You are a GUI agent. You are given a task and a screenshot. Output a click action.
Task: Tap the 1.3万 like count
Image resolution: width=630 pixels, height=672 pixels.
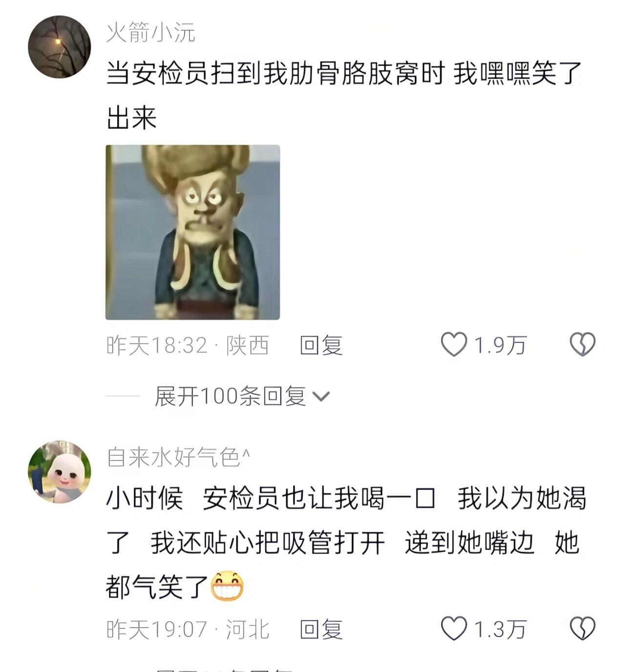pyautogui.click(x=500, y=630)
